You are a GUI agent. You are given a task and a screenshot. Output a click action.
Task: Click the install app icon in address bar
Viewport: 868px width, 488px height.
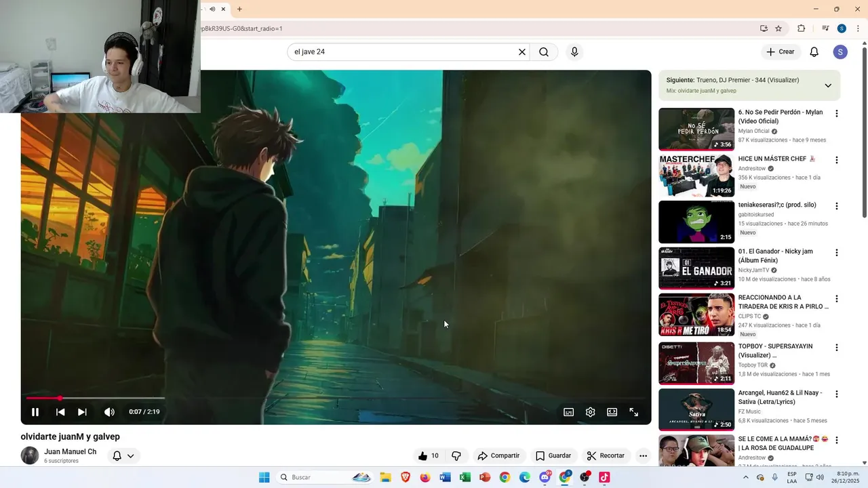(764, 28)
